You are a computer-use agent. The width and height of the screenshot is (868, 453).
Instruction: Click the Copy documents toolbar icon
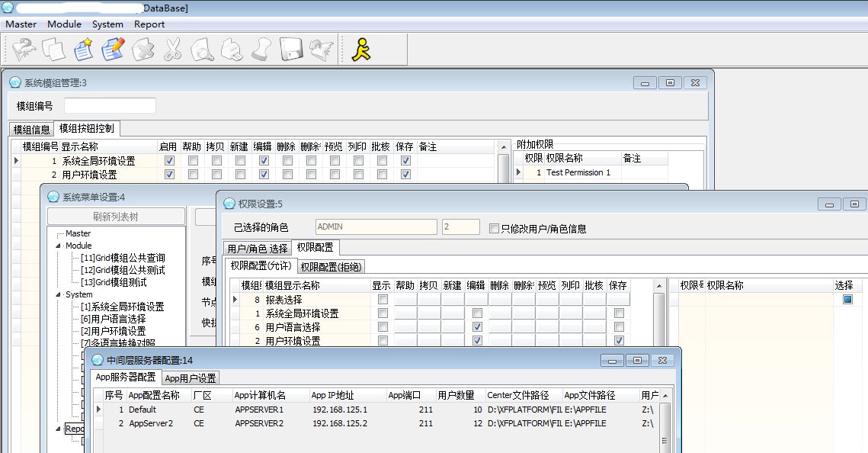coord(53,50)
